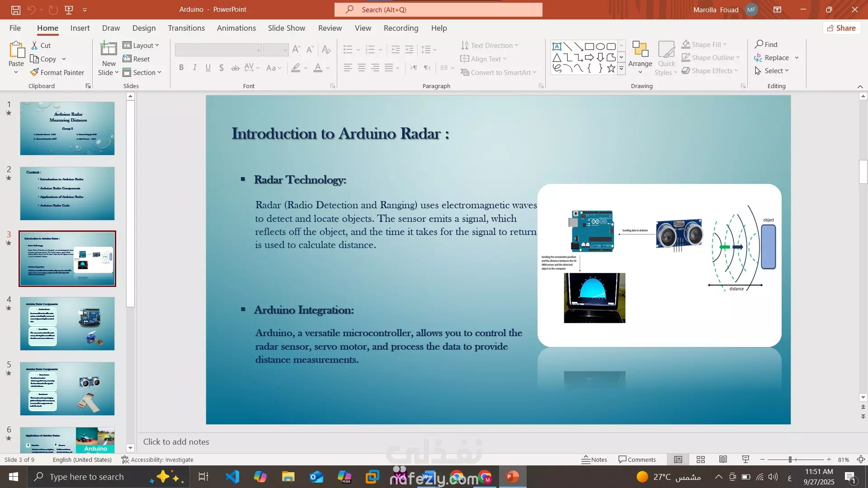Screen dimensions: 868x488
Task: Open the Layout dropdown
Action: (141, 45)
